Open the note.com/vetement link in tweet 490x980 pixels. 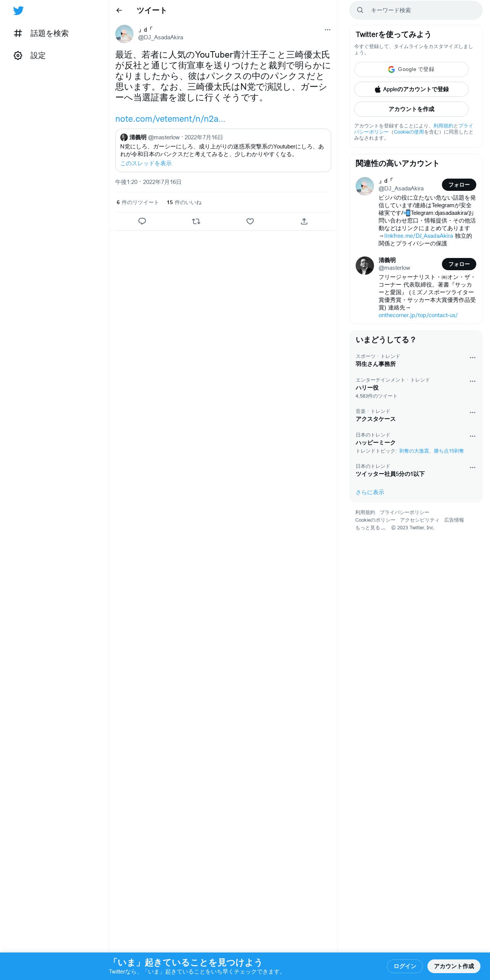click(170, 119)
